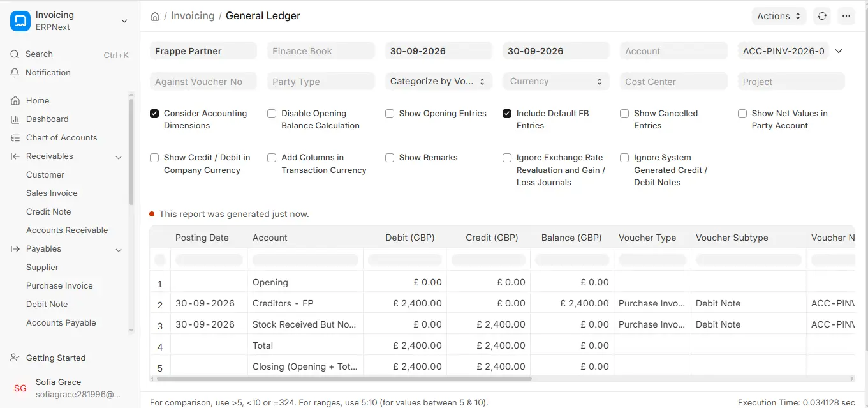The height and width of the screenshot is (408, 868).
Task: Toggle Consider Accounting Dimensions checkbox
Action: click(x=154, y=114)
